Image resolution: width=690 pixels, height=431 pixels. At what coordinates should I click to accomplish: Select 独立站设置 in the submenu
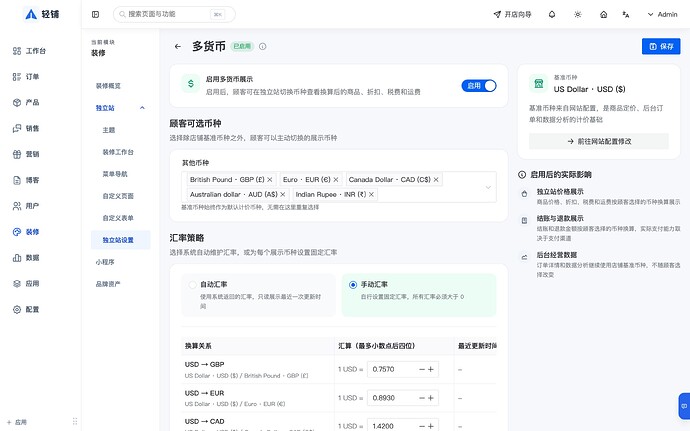tap(121, 240)
